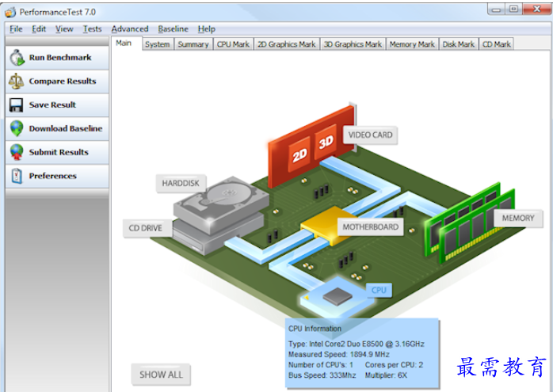Open the Disk Mark tab
The image size is (553, 392).
459,44
